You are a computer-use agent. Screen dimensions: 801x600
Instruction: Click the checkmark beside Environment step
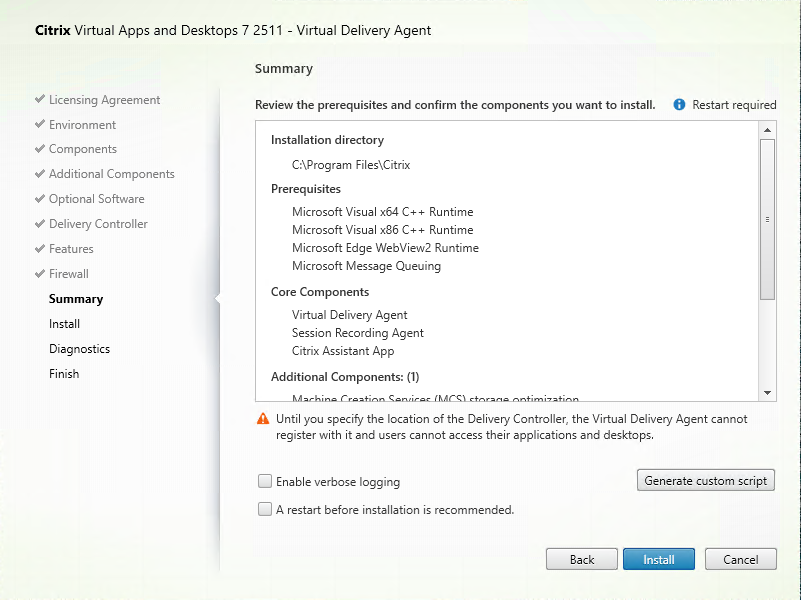[39, 125]
